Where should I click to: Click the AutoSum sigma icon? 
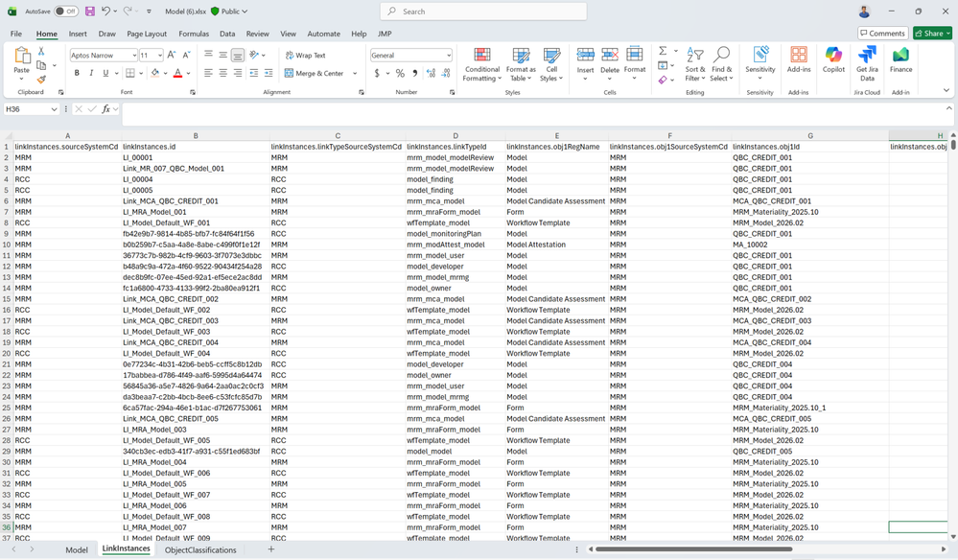[x=663, y=51]
